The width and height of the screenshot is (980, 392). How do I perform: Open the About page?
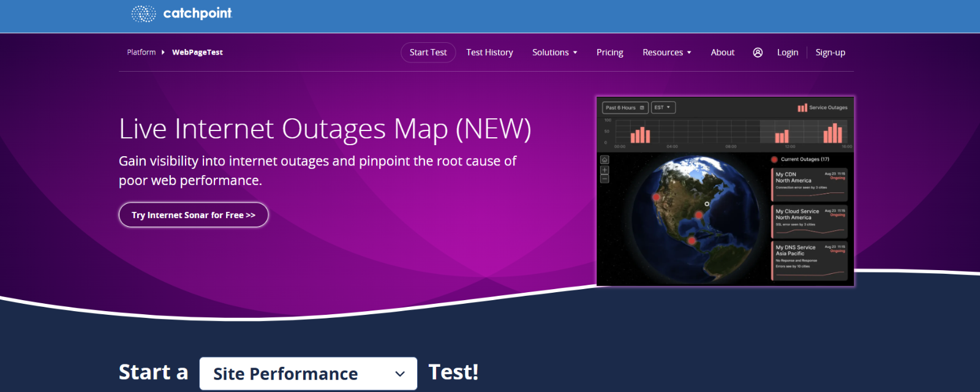coord(723,53)
